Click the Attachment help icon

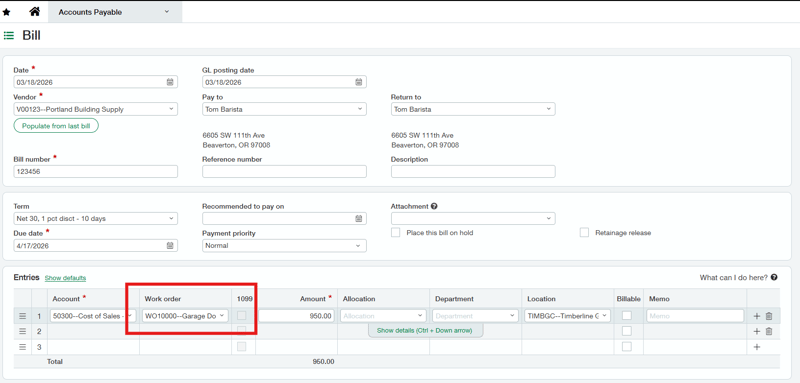pos(434,207)
